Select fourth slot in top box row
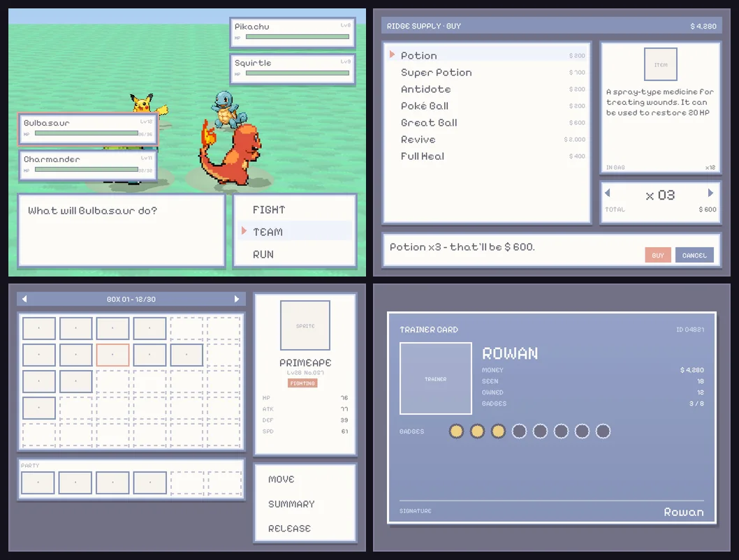The height and width of the screenshot is (560, 739). (149, 328)
